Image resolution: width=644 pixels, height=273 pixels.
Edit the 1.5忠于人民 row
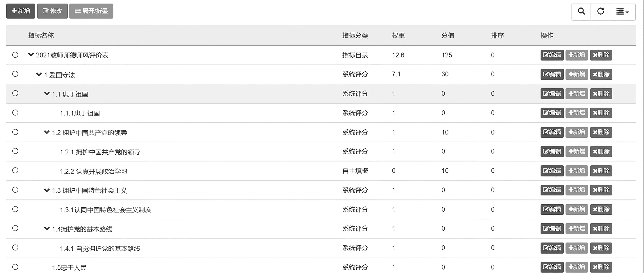tap(552, 267)
